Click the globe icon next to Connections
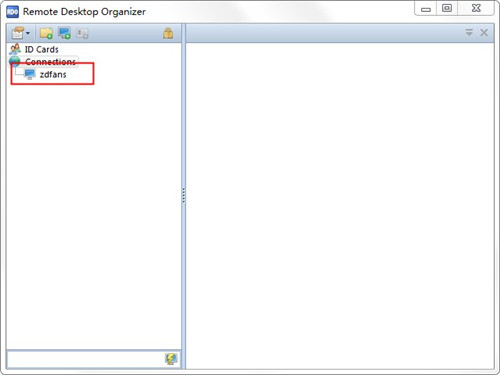500x375 pixels. pyautogui.click(x=15, y=61)
